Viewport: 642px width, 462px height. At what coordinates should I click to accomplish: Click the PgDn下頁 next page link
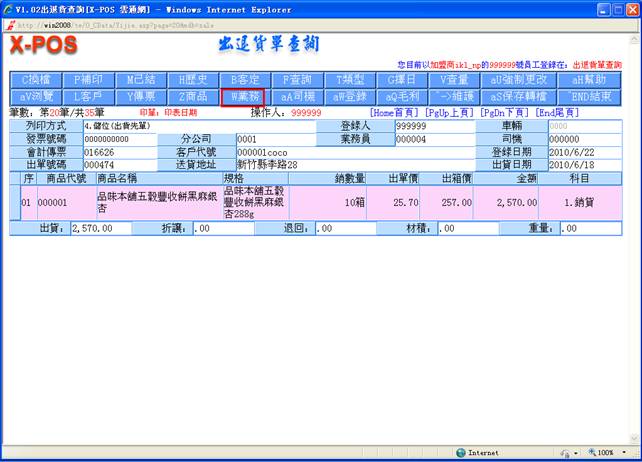tap(502, 113)
